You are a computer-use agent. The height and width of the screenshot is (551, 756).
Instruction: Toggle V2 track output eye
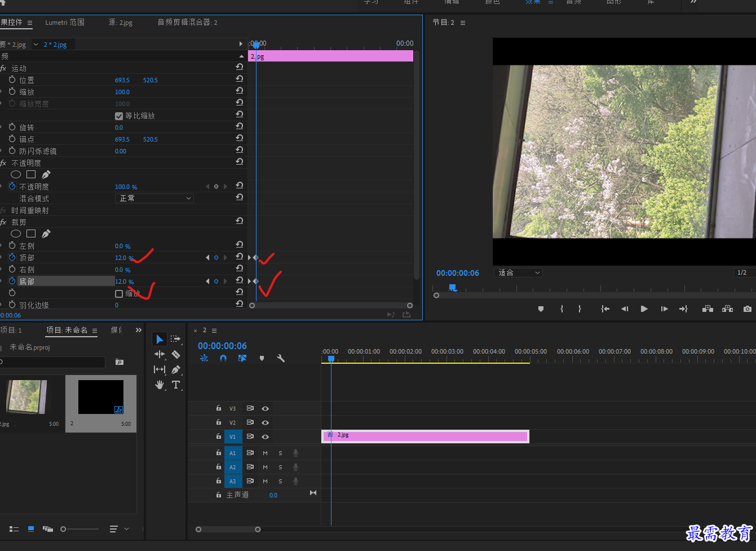tap(265, 422)
